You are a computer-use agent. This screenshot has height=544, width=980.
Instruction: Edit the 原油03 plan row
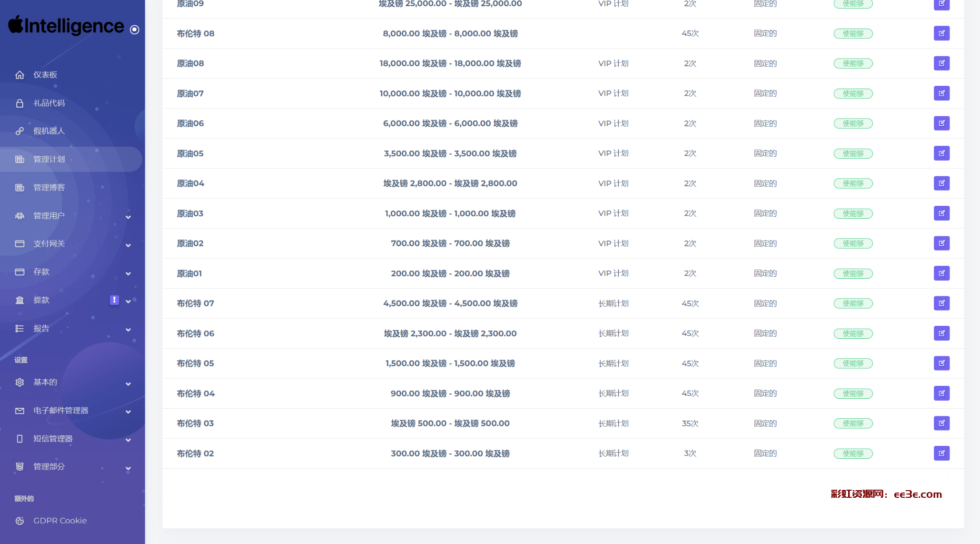pyautogui.click(x=941, y=213)
